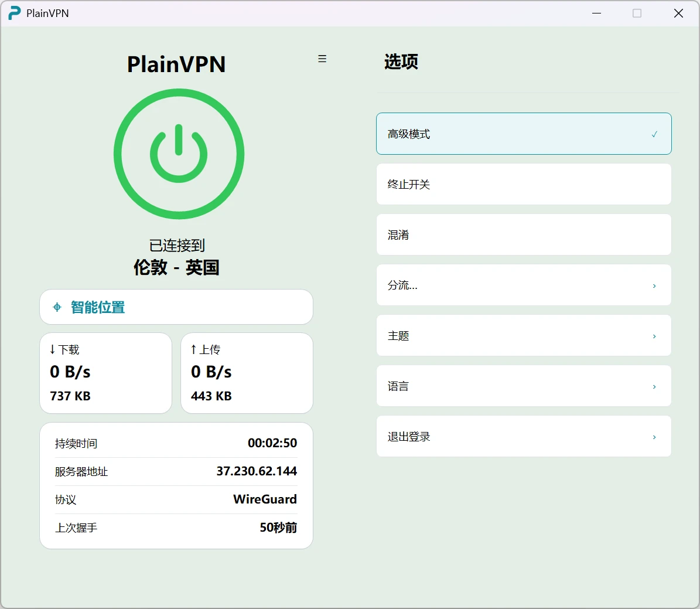Image resolution: width=700 pixels, height=609 pixels.
Task: Toggle the 高级模式 option
Action: 524,134
